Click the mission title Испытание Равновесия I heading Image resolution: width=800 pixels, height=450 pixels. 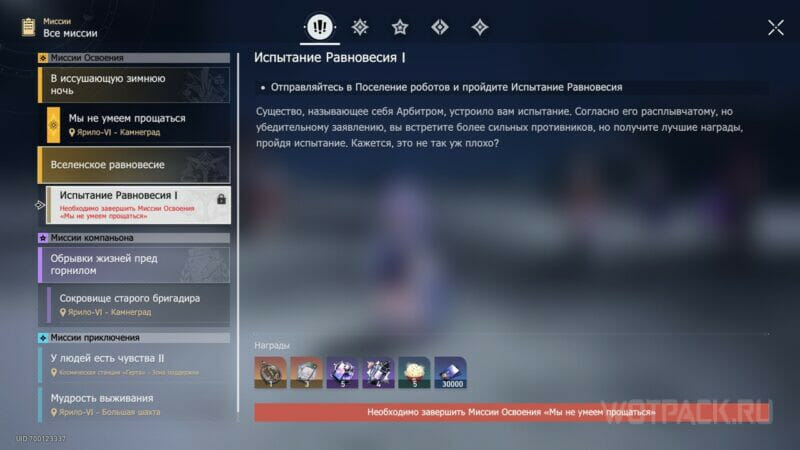click(x=330, y=58)
